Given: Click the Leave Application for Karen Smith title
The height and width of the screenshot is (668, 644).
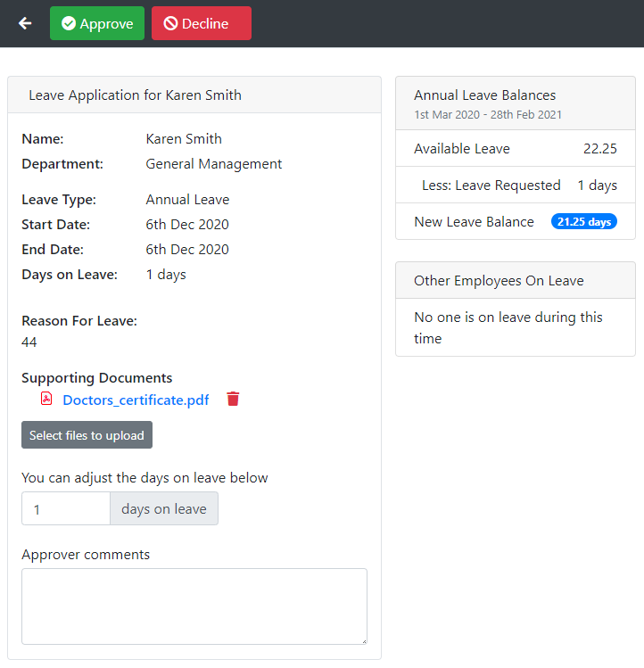Looking at the screenshot, I should point(135,95).
